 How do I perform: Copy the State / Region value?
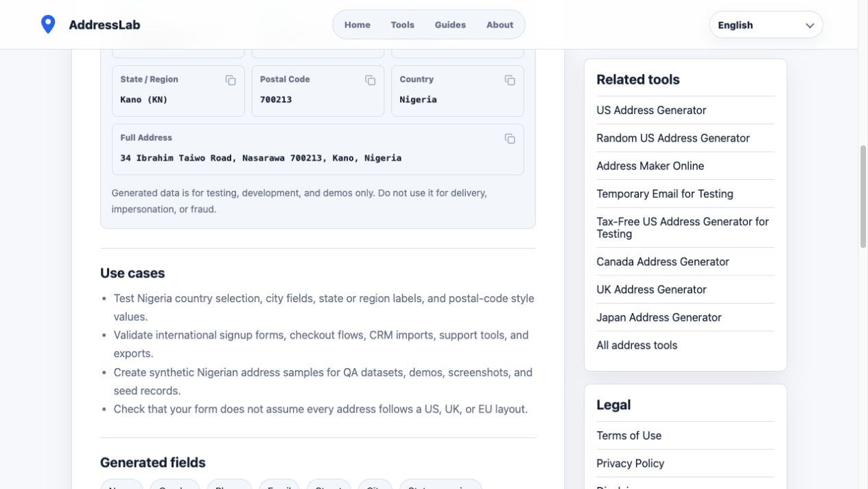[231, 80]
